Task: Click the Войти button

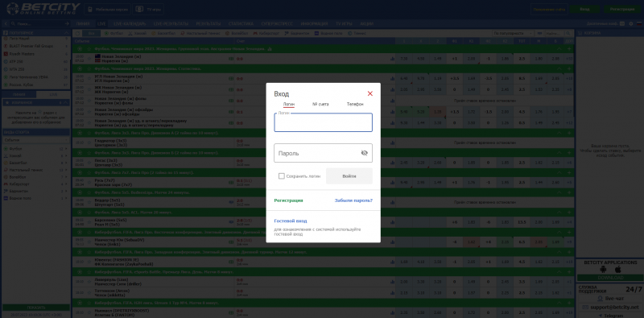Action: (349, 176)
